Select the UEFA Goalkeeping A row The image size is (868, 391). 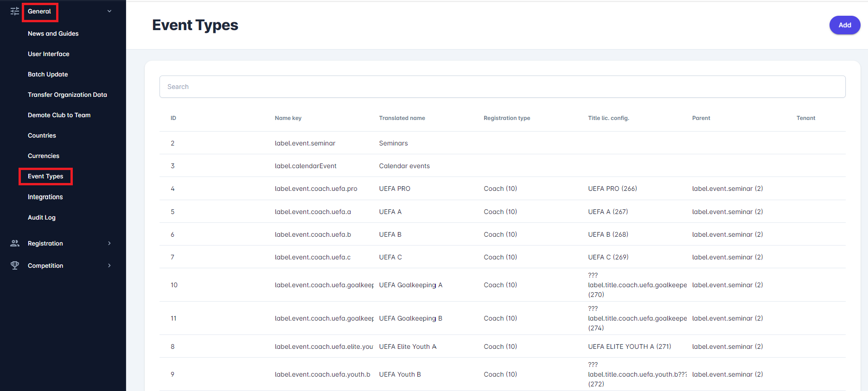point(410,285)
